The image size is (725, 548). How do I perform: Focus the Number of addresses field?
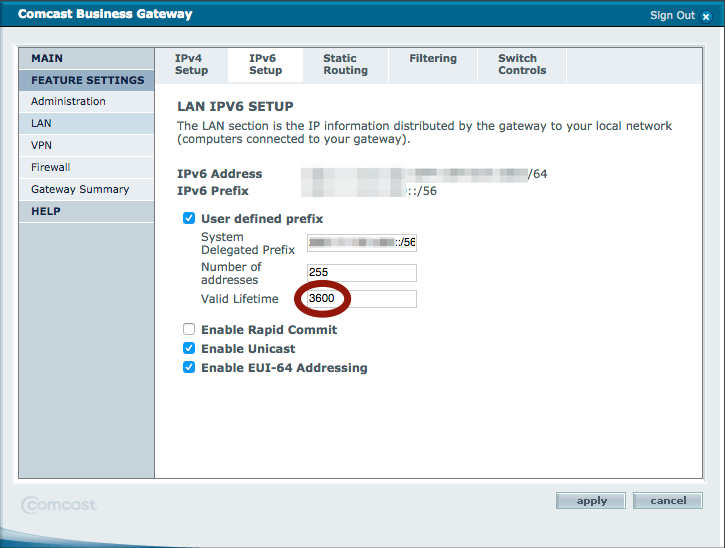pos(362,273)
